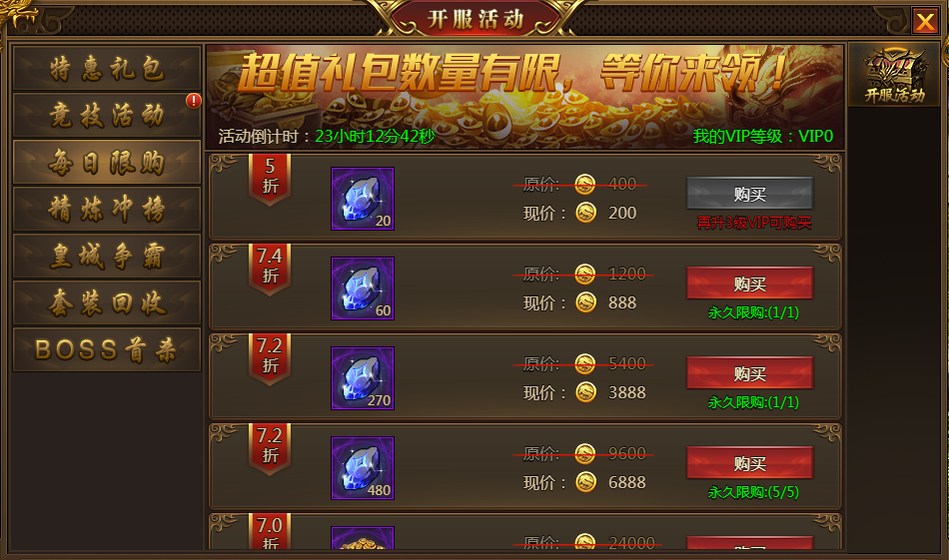949x560 pixels.
Task: Click the red alert badge on 竞技活动
Action: pos(193,101)
